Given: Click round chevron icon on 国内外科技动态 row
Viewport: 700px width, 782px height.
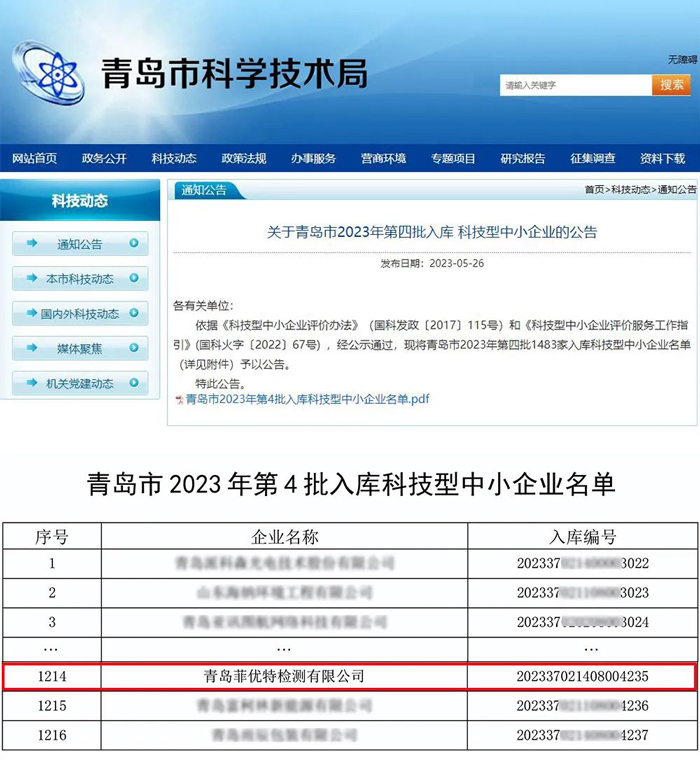Looking at the screenshot, I should [134, 313].
